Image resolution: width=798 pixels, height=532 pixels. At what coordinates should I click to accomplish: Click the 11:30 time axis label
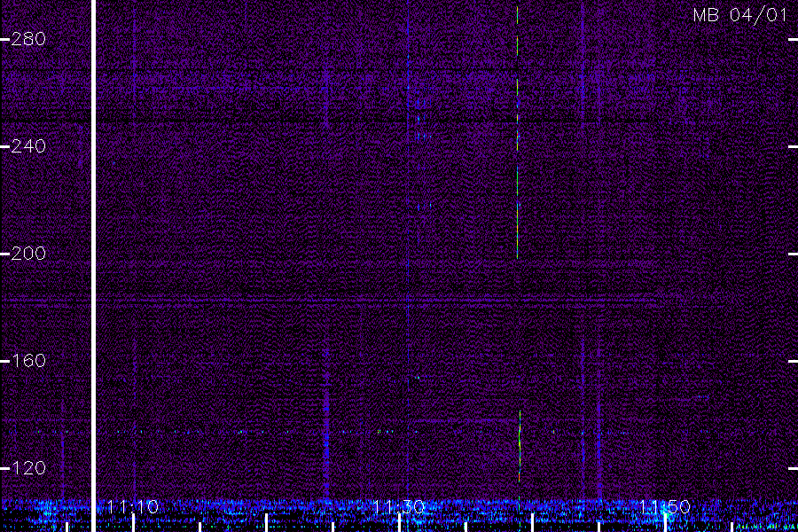(399, 507)
